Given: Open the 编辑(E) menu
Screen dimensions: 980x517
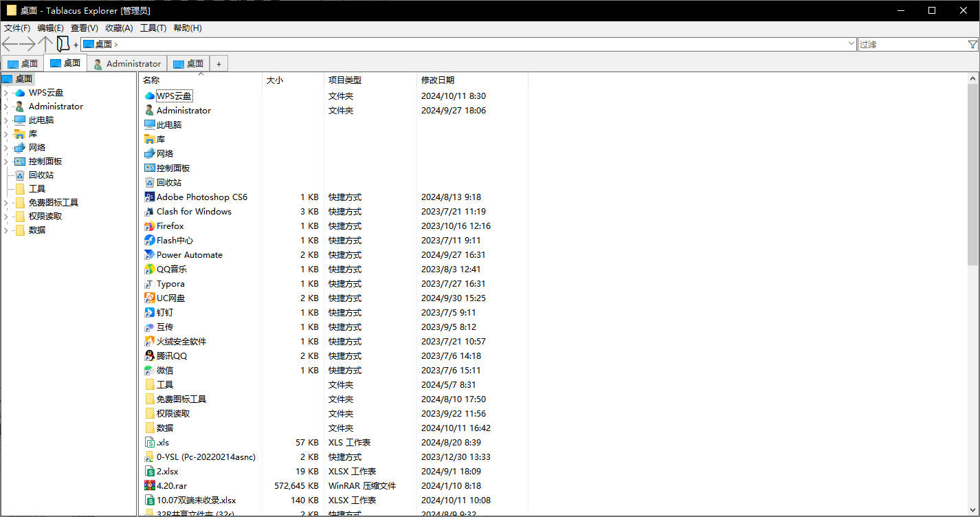Looking at the screenshot, I should (x=50, y=28).
